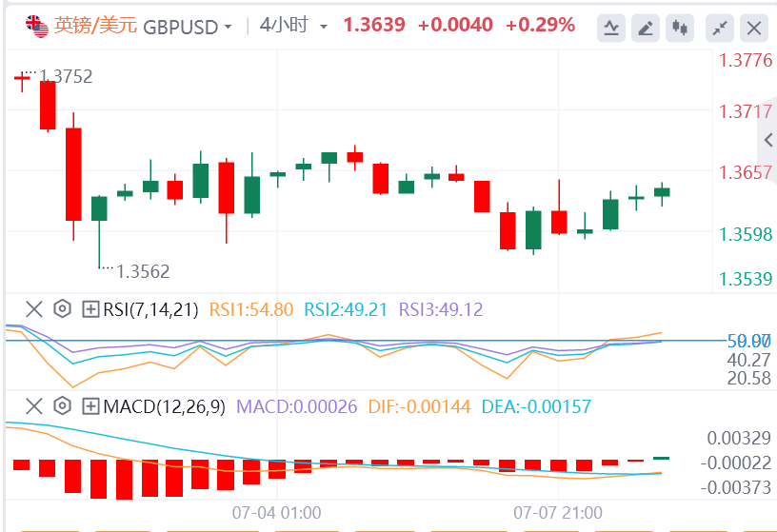Viewport: 777px width, 532px height.
Task: Click the 1.3717 price axis label
Action: pos(746,112)
